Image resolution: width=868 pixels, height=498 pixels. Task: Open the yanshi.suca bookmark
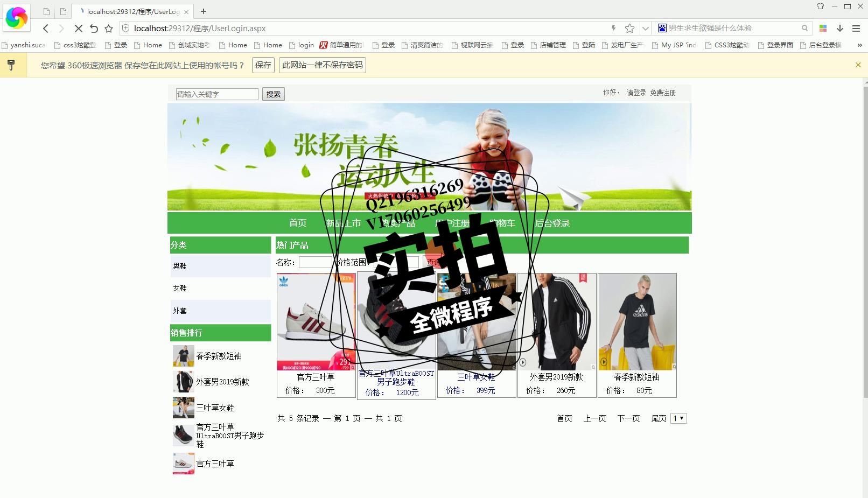[24, 45]
